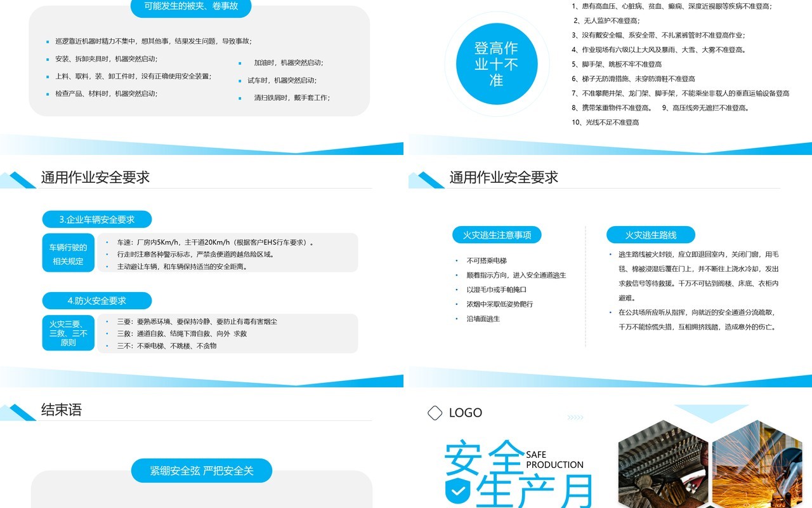This screenshot has height=508, width=812.
Task: Select bullet 巡逻靠近机器时精力不集中
Action: point(154,41)
